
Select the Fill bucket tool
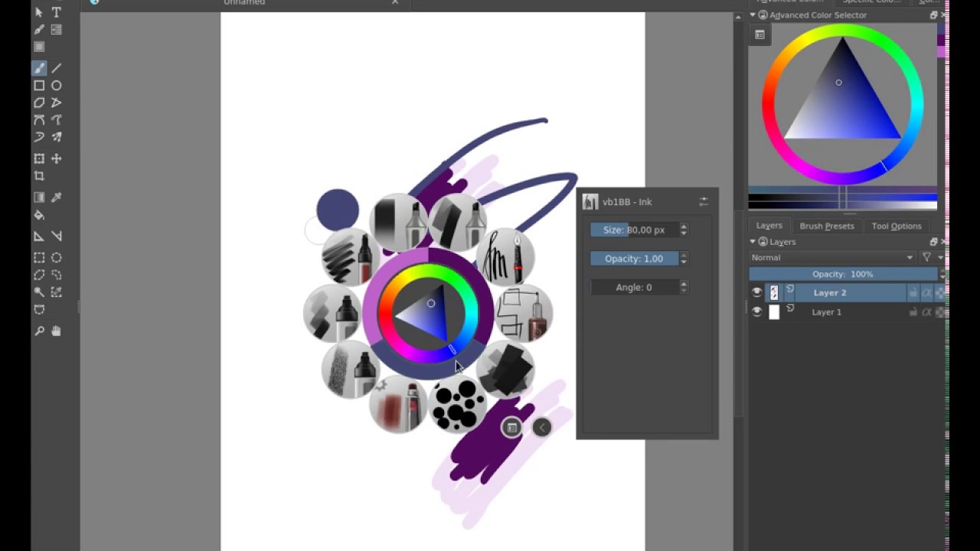tap(39, 215)
